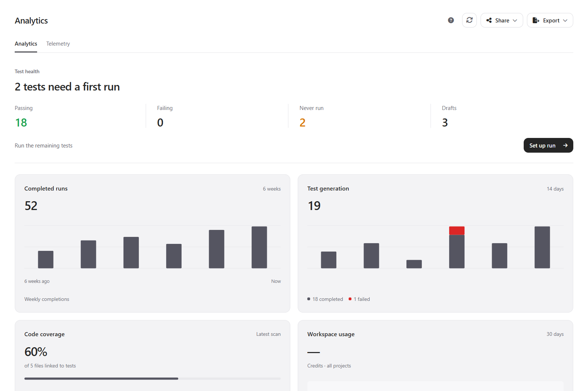Click the 'Weekly completions' caption
This screenshot has width=588, height=391.
47,299
